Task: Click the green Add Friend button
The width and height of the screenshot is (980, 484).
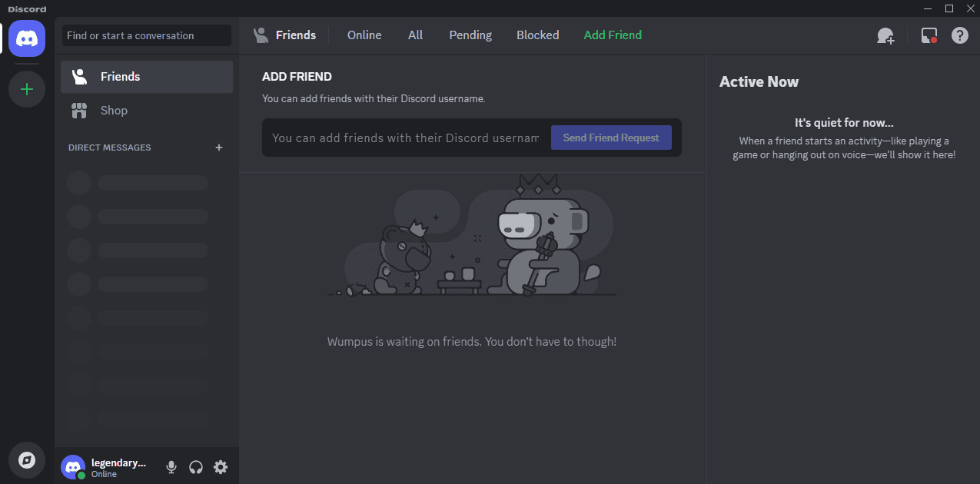Action: coord(613,35)
